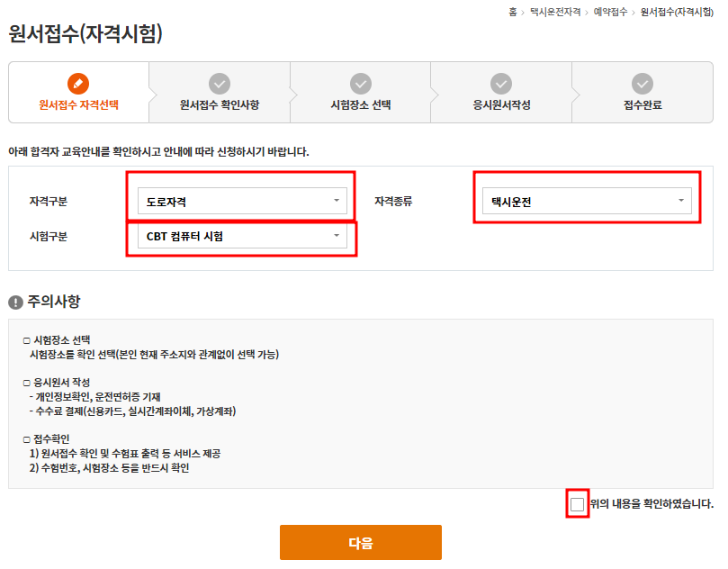Click the 원서접수 확인 및 수험표 출력 line
This screenshot has width=728, height=569.
[125, 454]
